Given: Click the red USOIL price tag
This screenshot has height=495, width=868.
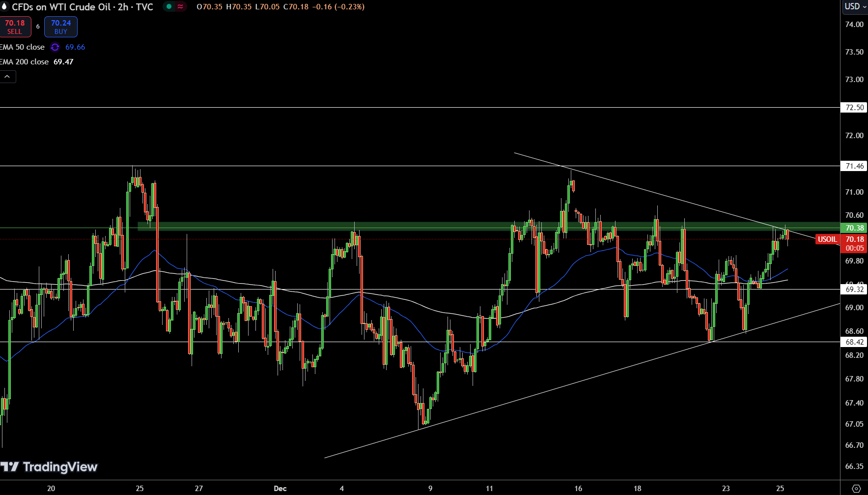Looking at the screenshot, I should 827,239.
